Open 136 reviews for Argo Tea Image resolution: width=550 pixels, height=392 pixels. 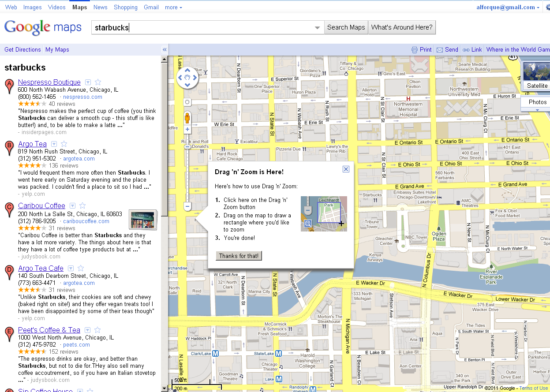pos(63,166)
